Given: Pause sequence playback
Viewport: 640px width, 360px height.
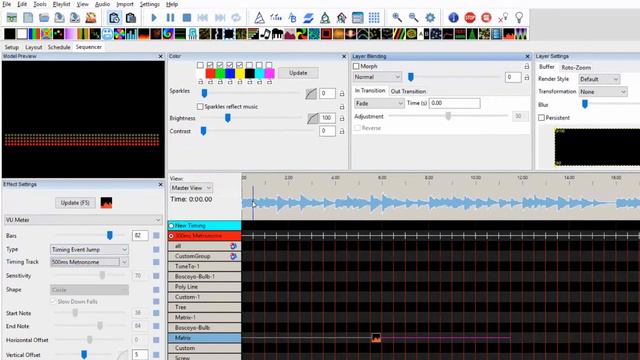Looking at the screenshot, I should (x=171, y=18).
